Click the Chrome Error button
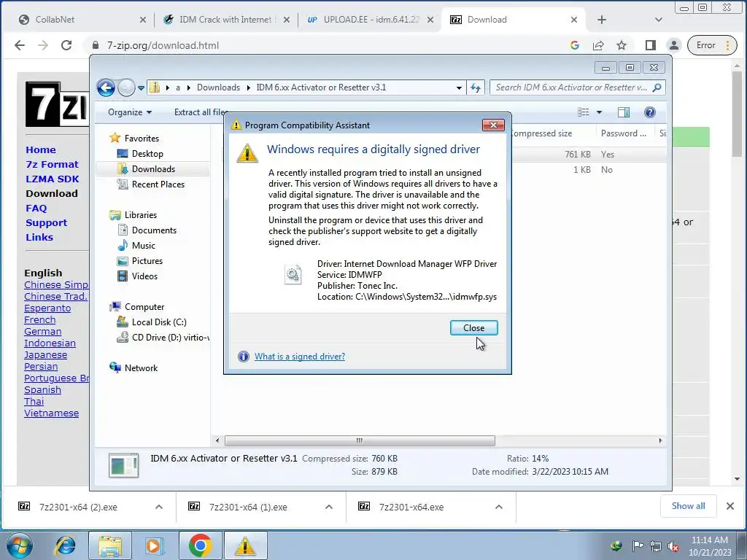747x560 pixels. (x=712, y=45)
